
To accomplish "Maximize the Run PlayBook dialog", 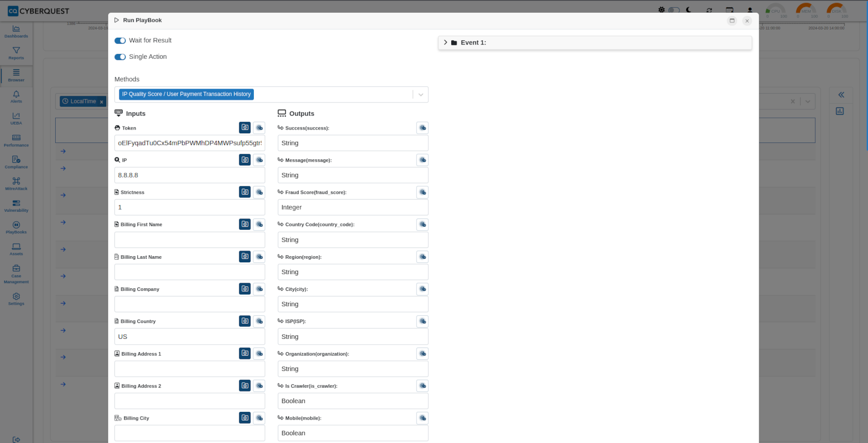I will (x=732, y=20).
